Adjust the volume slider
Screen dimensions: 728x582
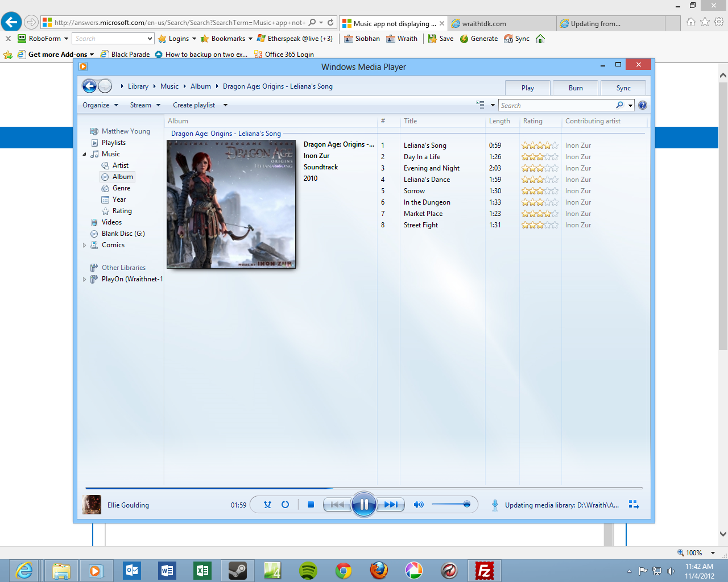coord(450,505)
